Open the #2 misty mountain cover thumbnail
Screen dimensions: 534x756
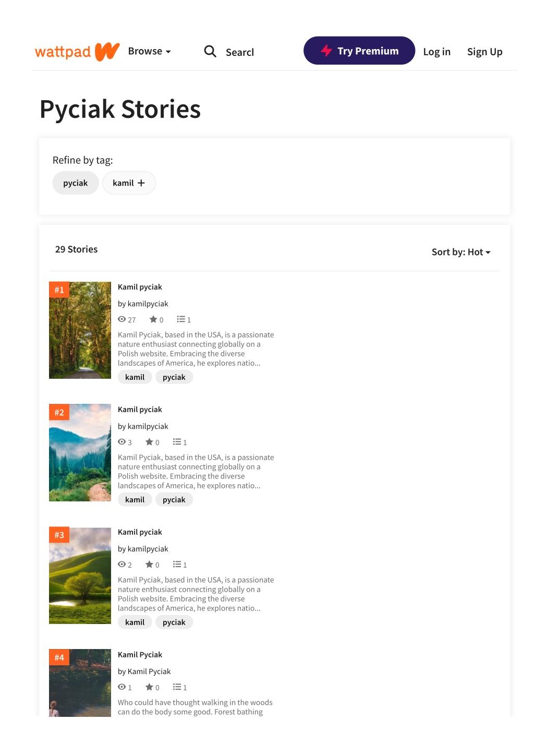80,452
